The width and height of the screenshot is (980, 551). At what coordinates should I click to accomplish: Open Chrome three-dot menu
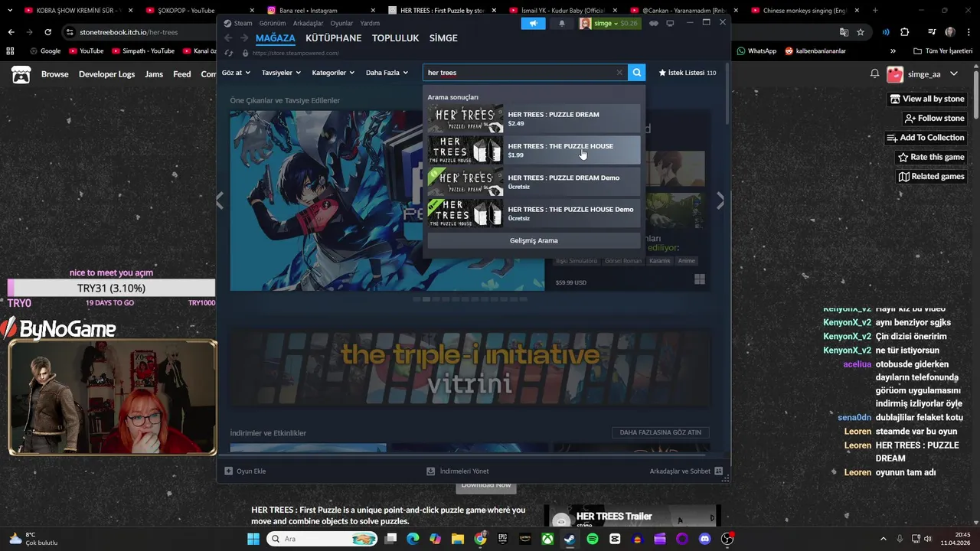tap(968, 32)
